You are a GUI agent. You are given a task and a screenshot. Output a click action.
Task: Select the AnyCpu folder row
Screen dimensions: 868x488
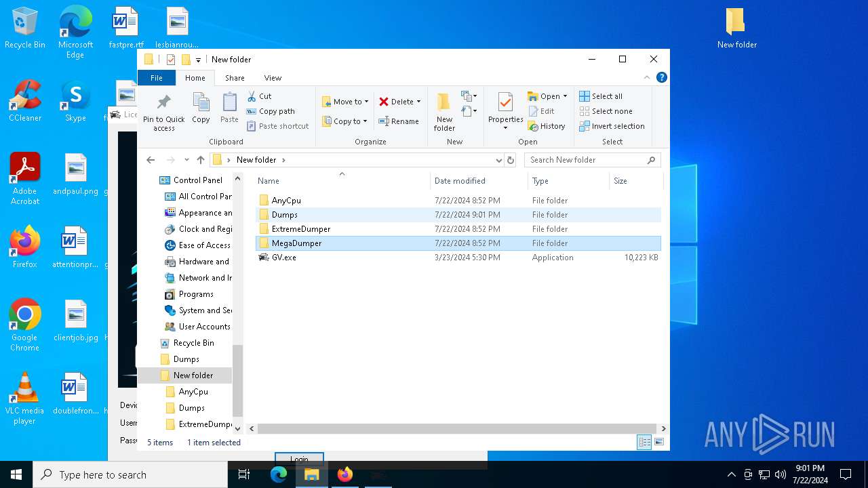click(458, 201)
